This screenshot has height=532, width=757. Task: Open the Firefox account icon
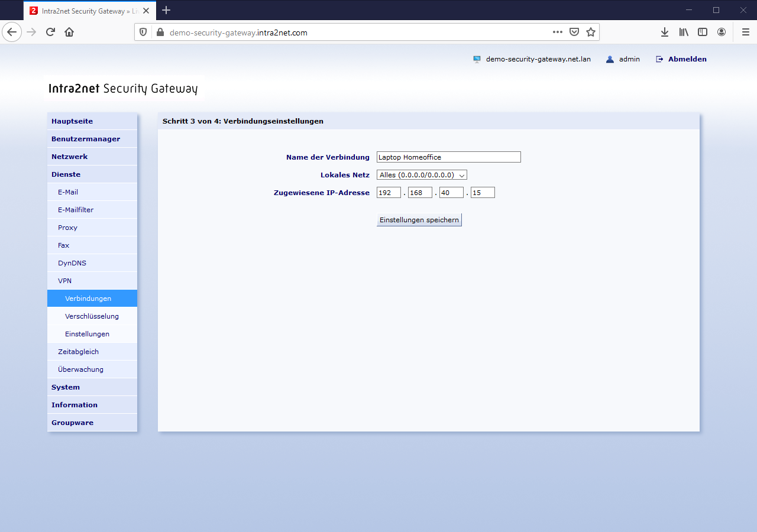pos(722,32)
